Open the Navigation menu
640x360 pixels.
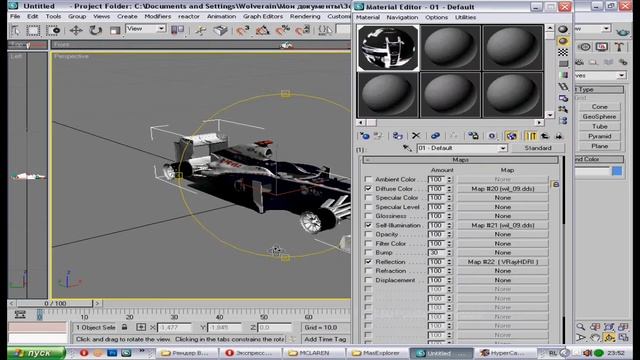(402, 17)
